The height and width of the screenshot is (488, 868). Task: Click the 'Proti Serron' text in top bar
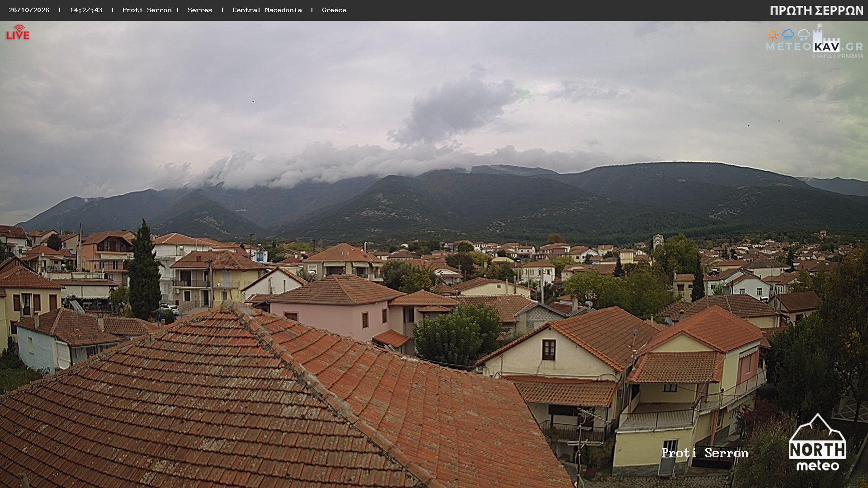147,10
